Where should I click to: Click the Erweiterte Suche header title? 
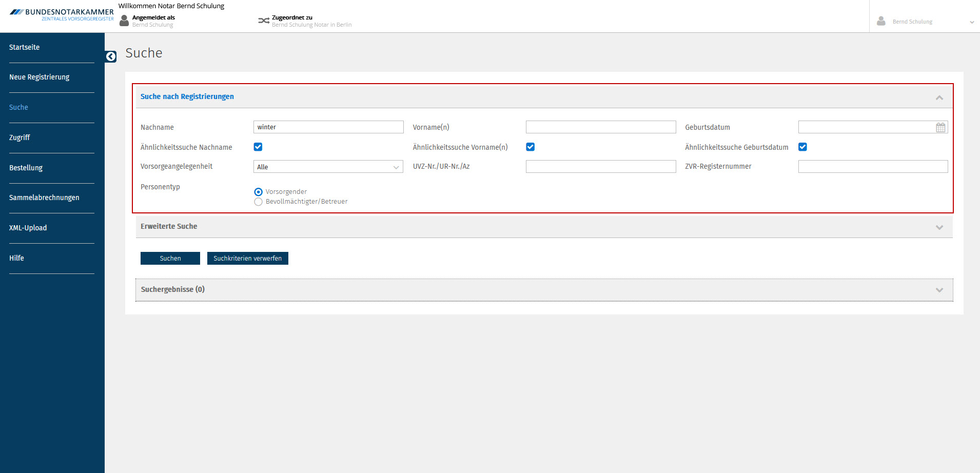click(169, 226)
